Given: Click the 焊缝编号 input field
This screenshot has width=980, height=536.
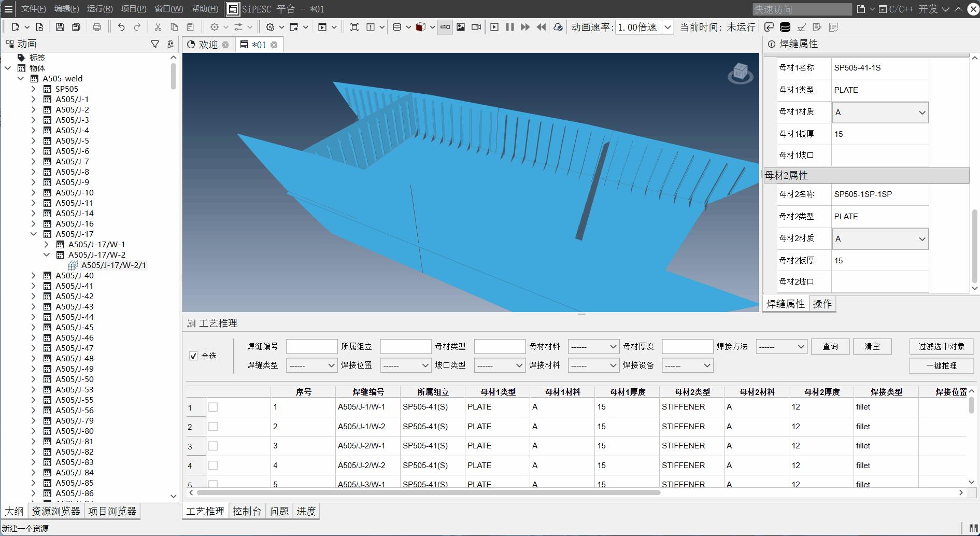Looking at the screenshot, I should pos(311,346).
